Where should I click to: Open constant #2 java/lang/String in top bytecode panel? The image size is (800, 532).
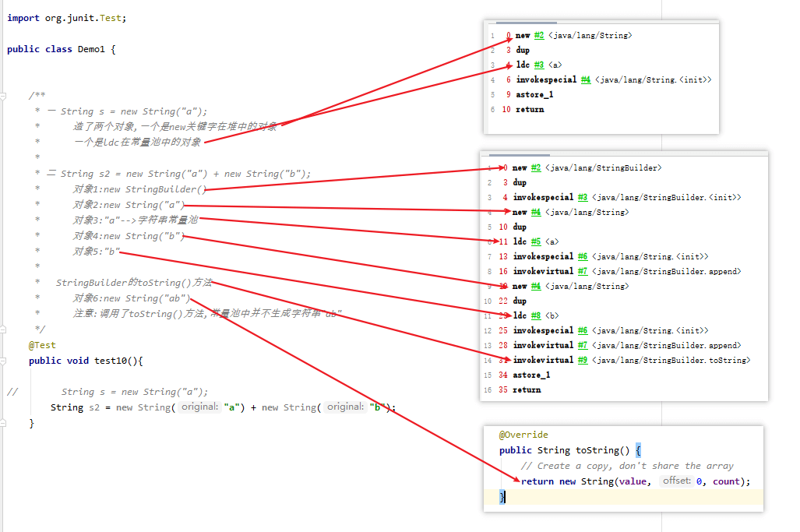(539, 35)
